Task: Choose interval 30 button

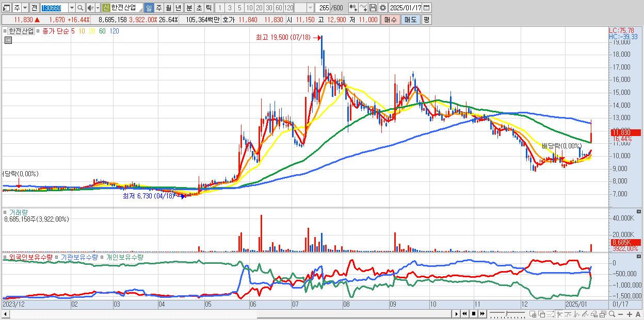Action: [269, 8]
